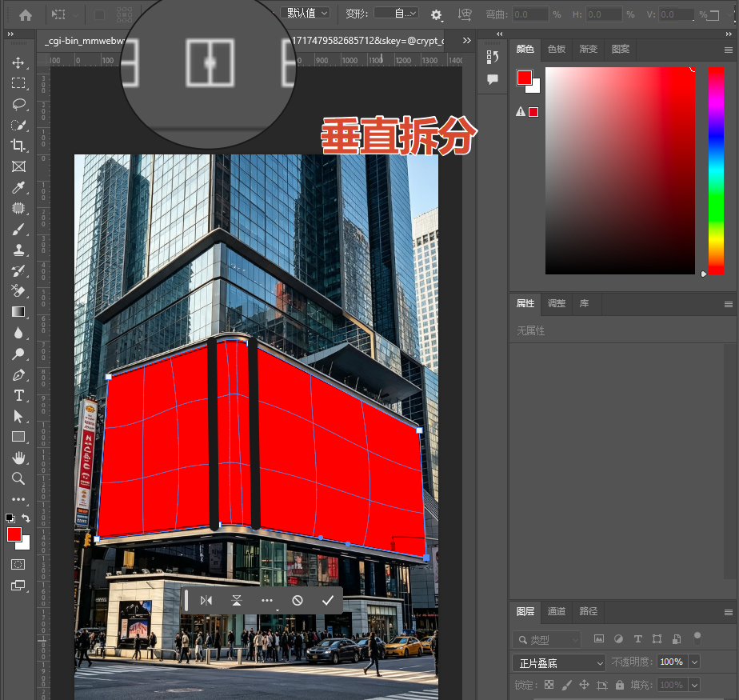This screenshot has width=739, height=700.
Task: Open the 类型 layer filter dropdown
Action: [547, 640]
